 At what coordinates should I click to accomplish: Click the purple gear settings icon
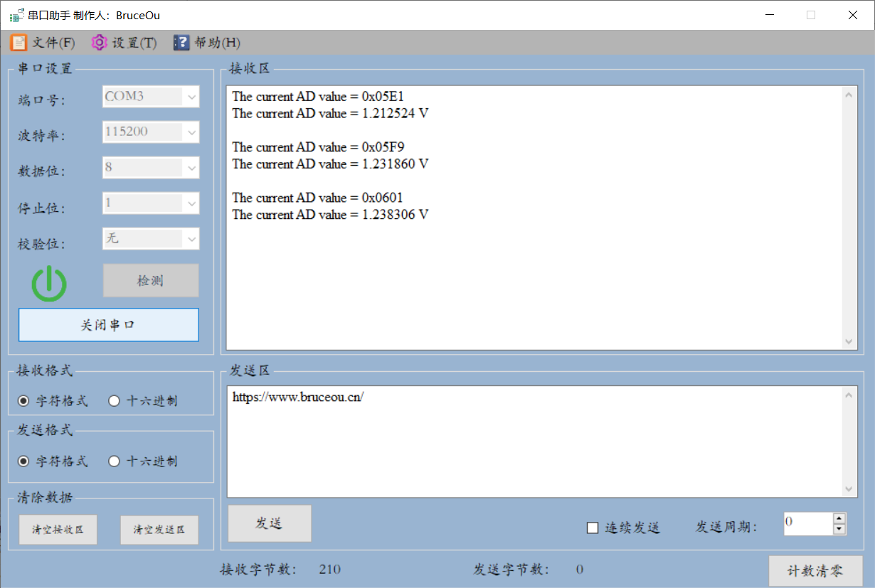coord(99,43)
